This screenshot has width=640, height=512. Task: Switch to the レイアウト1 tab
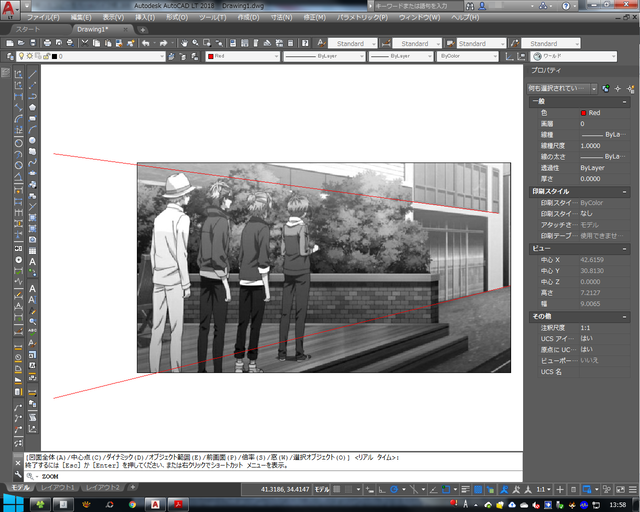tap(58, 488)
